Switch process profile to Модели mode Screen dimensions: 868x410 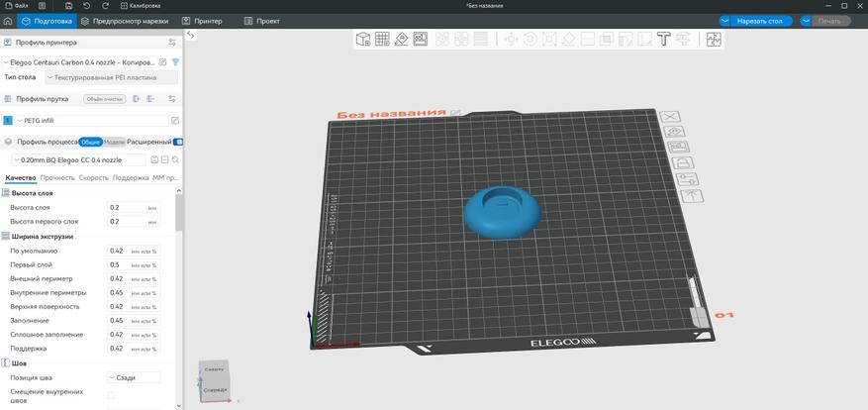pos(114,142)
